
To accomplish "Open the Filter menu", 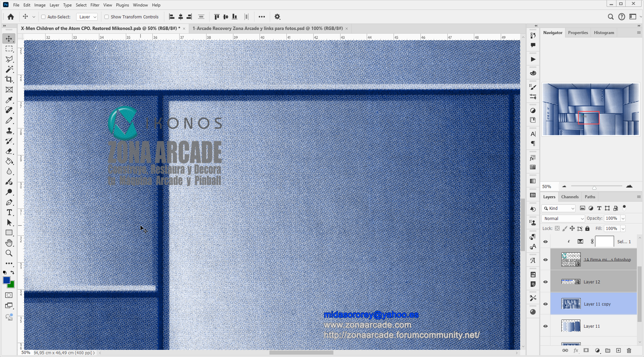I will click(95, 5).
